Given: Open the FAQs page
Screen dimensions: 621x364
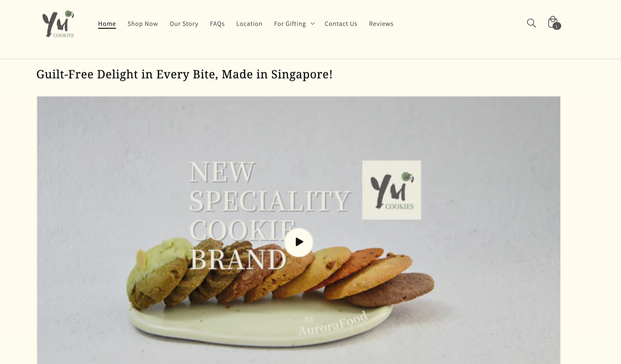Looking at the screenshot, I should (x=217, y=24).
